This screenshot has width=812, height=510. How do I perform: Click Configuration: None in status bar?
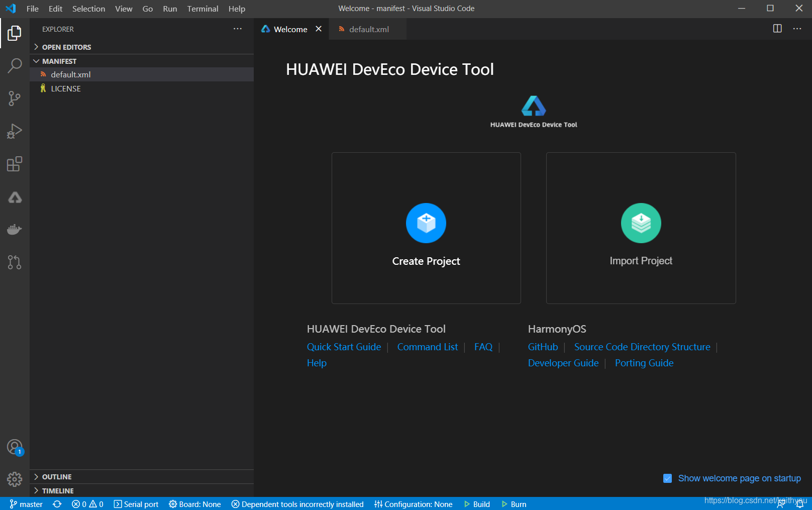click(x=414, y=504)
